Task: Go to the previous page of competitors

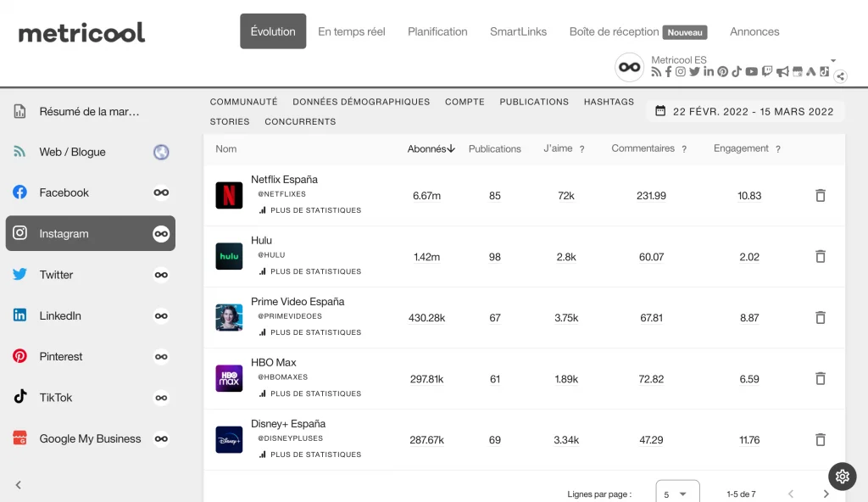Action: point(791,494)
